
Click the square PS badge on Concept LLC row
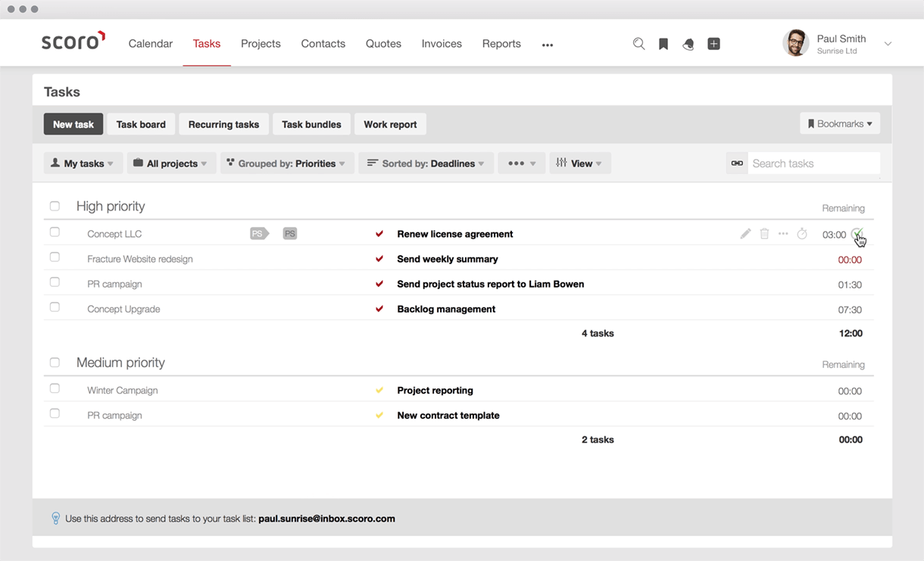[x=290, y=234]
